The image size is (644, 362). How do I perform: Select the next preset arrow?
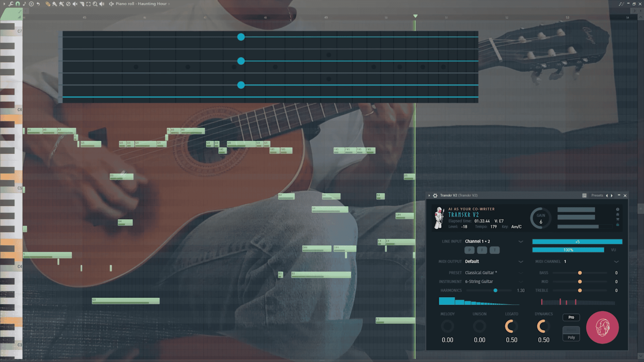[611, 195]
